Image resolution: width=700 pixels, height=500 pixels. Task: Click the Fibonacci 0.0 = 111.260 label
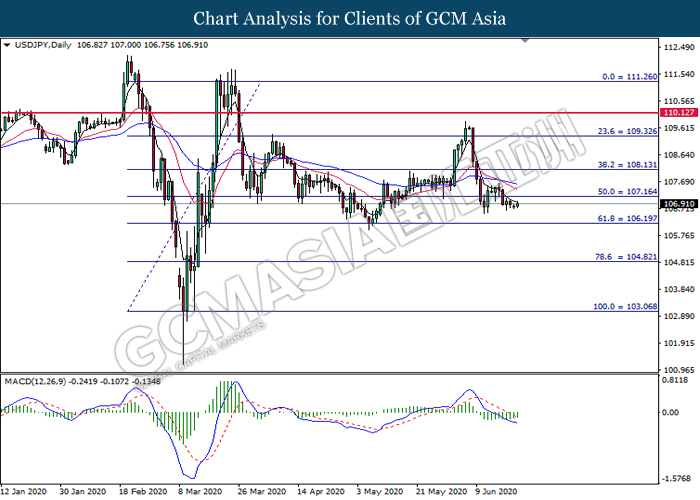coord(629,77)
